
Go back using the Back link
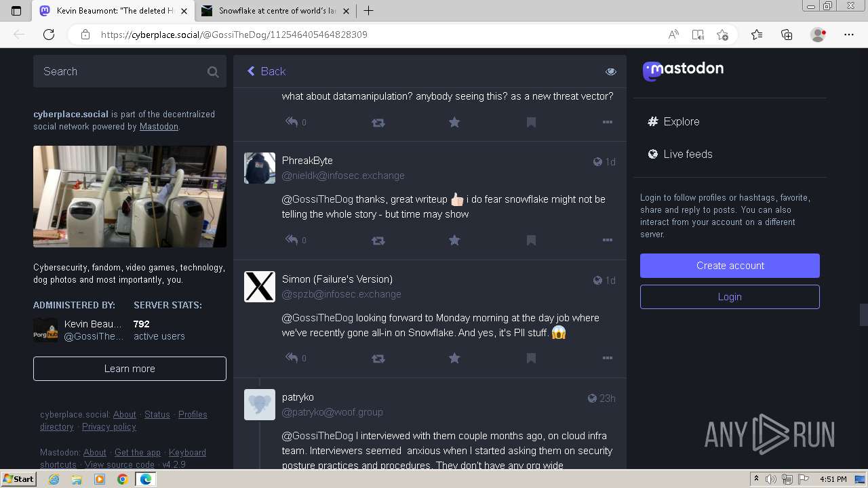[x=266, y=71]
